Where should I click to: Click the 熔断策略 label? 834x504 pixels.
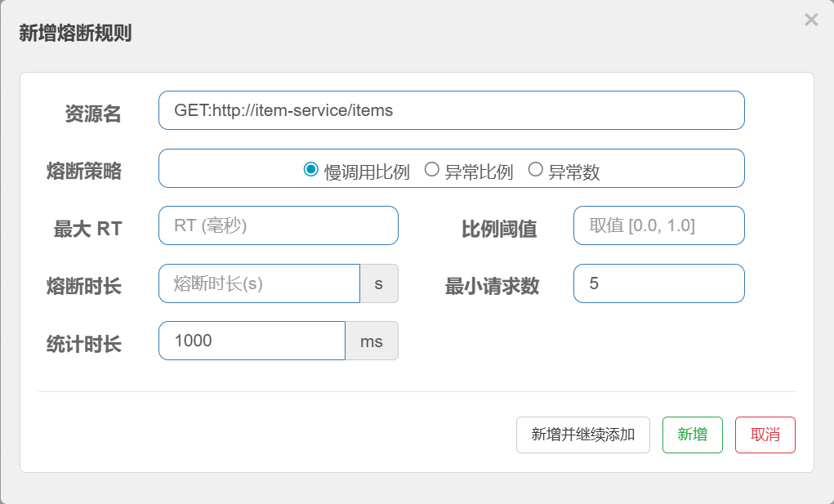point(84,172)
